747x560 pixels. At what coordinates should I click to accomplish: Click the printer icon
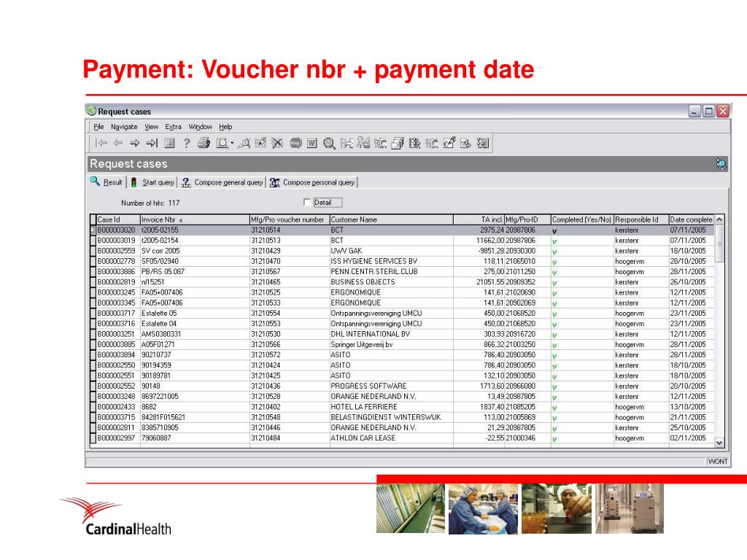[204, 143]
